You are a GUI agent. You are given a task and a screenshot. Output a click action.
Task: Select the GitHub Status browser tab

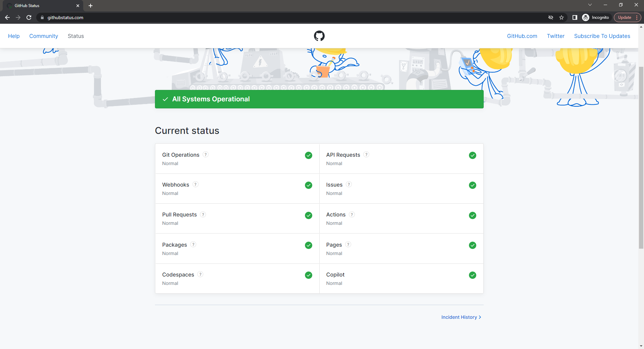(44, 6)
